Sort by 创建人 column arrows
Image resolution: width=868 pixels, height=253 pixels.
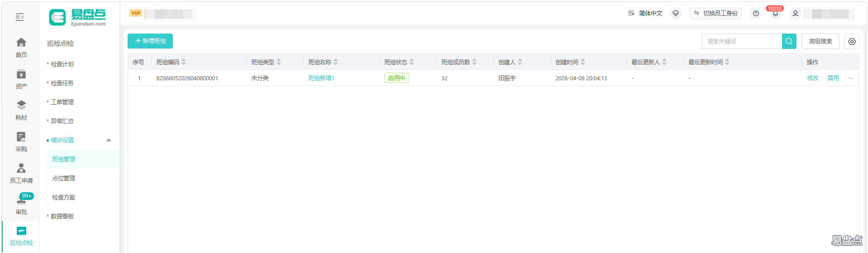[x=520, y=62]
